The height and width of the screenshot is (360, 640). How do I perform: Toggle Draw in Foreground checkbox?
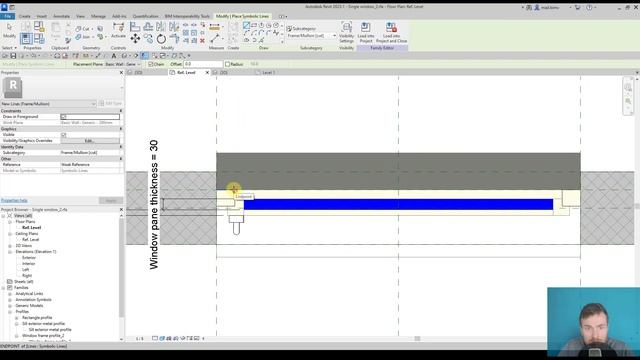click(63, 117)
